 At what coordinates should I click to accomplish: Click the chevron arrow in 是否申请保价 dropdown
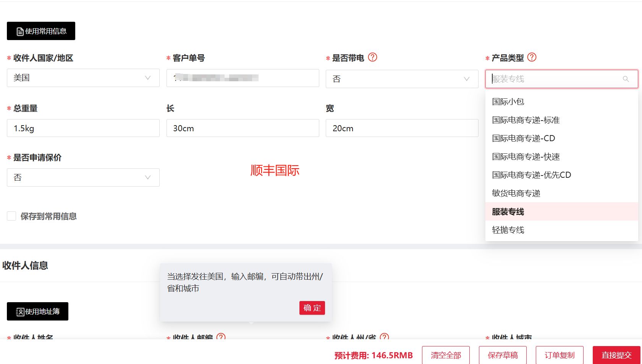[x=148, y=177]
